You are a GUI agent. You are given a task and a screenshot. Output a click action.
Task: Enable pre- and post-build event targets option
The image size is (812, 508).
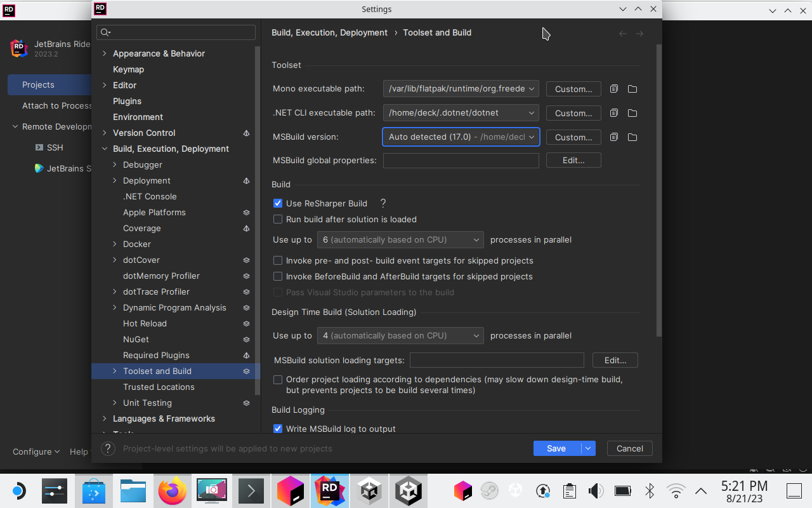tap(278, 260)
